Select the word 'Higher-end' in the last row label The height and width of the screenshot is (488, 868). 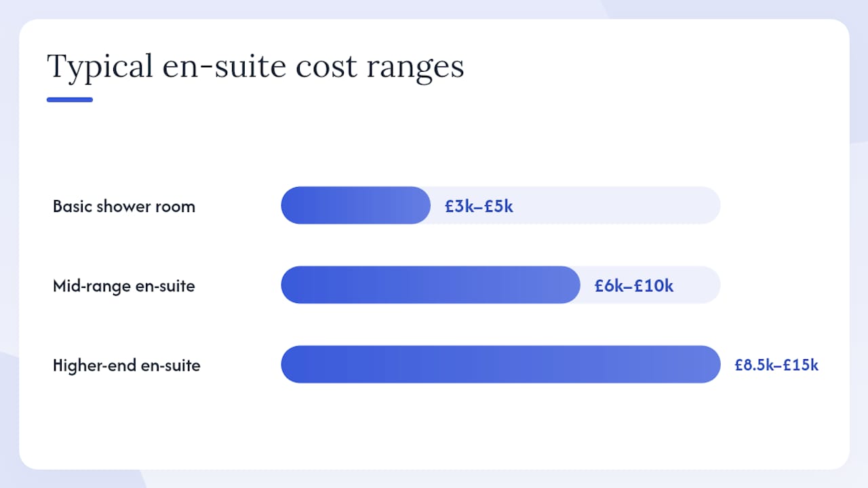[94, 366]
